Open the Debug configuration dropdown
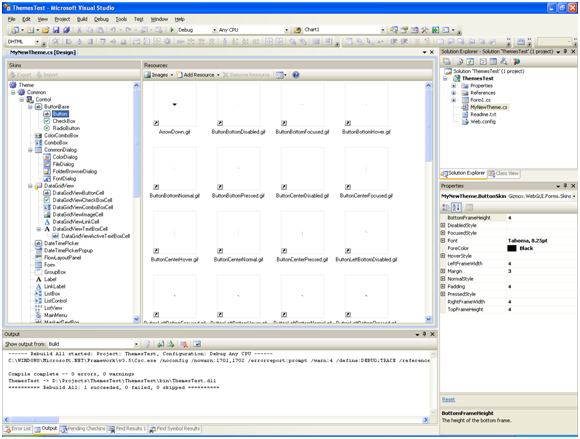 tap(215, 30)
